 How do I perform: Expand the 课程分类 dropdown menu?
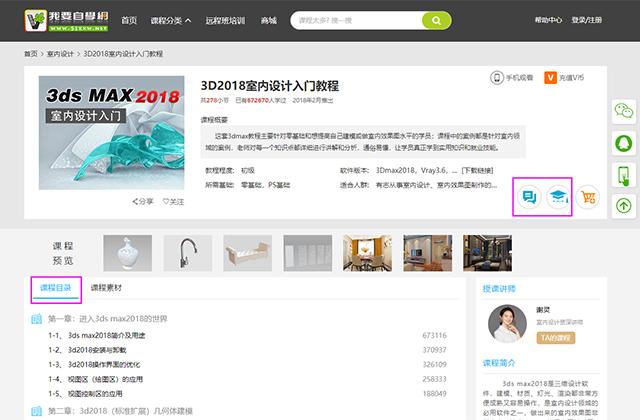point(171,20)
